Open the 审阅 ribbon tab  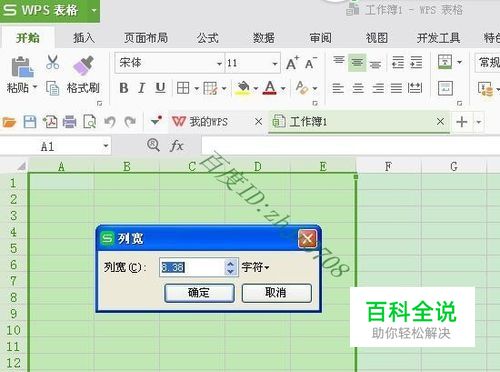tap(320, 38)
